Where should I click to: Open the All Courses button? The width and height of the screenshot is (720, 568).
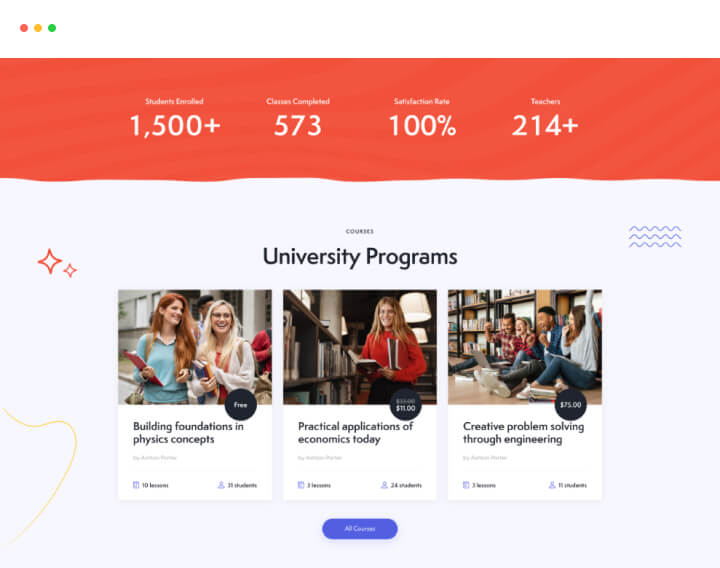(x=360, y=529)
